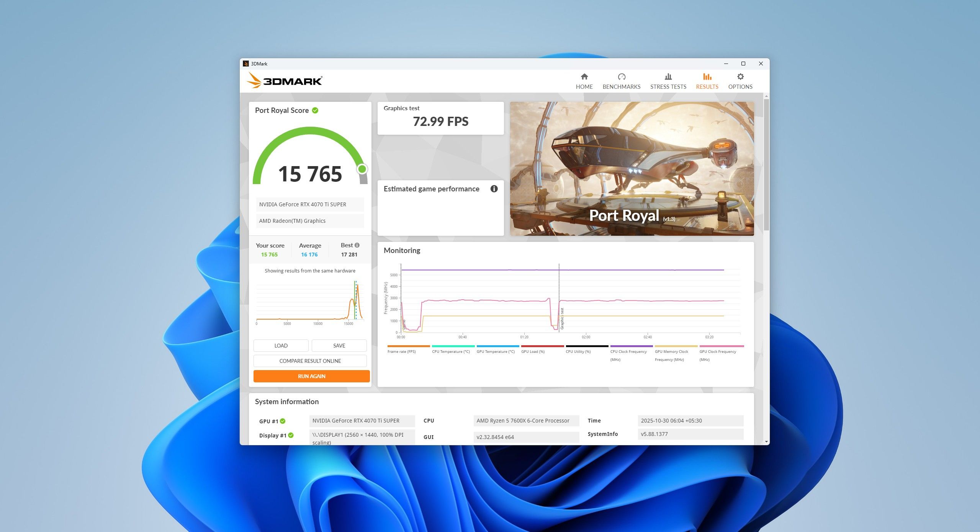The image size is (980, 532).
Task: Toggle CPU Utility (%) legend
Action: (x=587, y=349)
